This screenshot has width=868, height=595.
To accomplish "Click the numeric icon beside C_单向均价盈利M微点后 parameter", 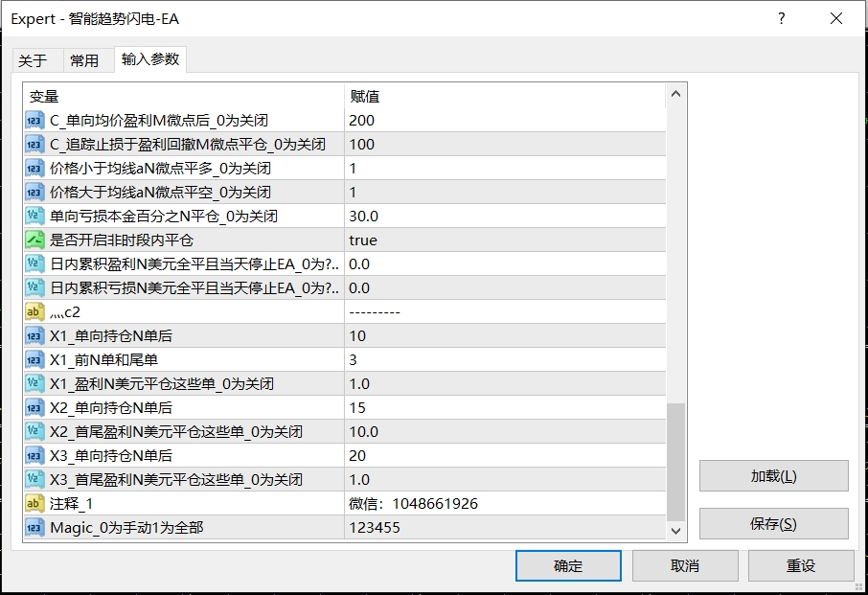I will coord(35,120).
